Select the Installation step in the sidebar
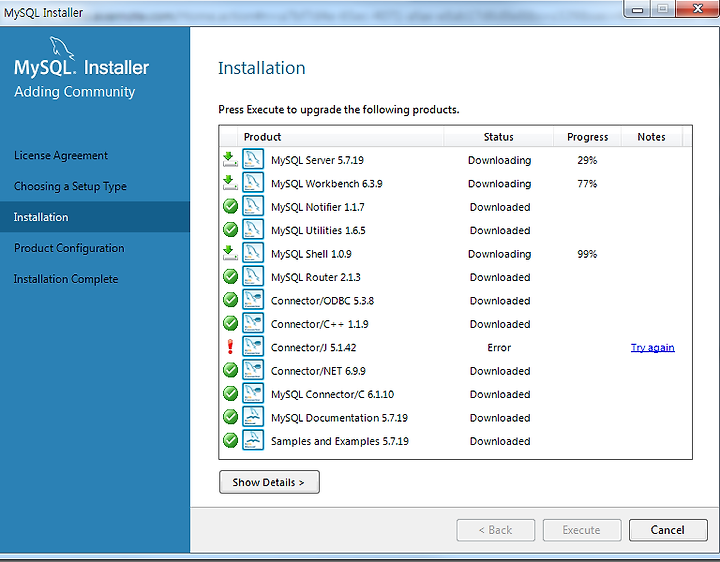Viewport: 720px width, 562px height. pos(95,217)
